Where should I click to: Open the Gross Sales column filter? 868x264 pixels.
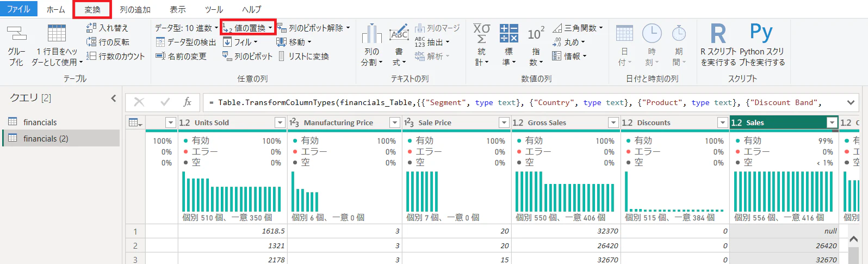[613, 122]
